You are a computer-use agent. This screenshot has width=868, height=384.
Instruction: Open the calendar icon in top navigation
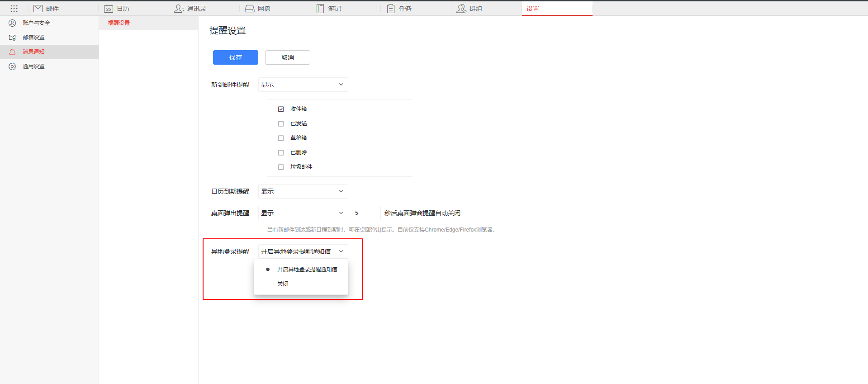coord(109,9)
